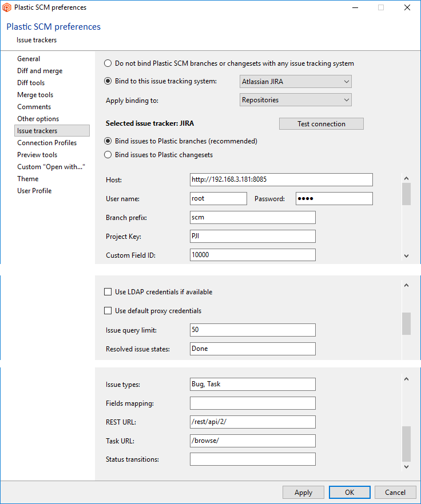Open User Profile section
Image resolution: width=421 pixels, height=504 pixels.
[34, 191]
